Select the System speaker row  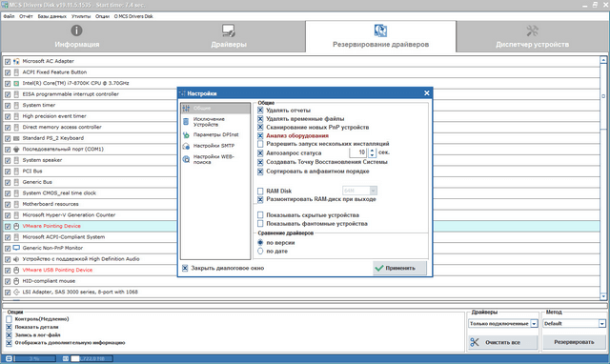point(301,160)
